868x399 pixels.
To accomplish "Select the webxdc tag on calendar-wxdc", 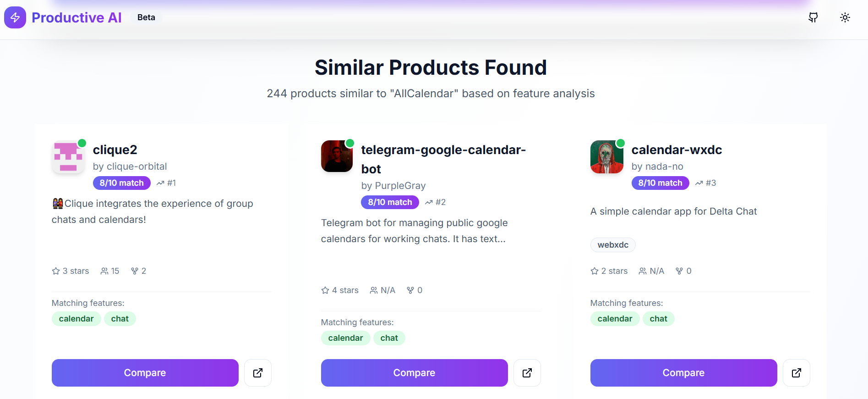I will pyautogui.click(x=613, y=245).
